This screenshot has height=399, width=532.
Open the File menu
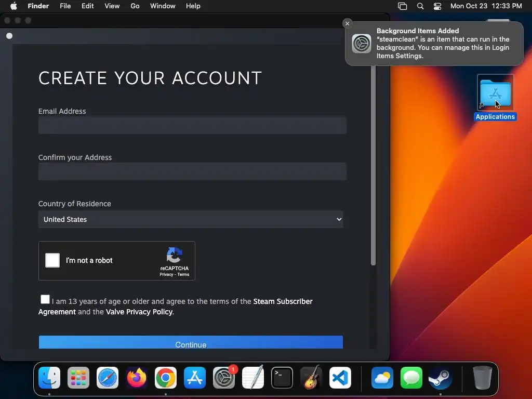click(65, 6)
